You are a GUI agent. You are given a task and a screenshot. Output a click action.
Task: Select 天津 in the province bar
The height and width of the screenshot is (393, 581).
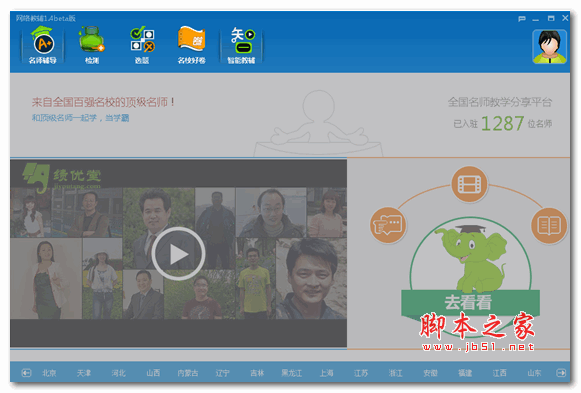pyautogui.click(x=84, y=373)
